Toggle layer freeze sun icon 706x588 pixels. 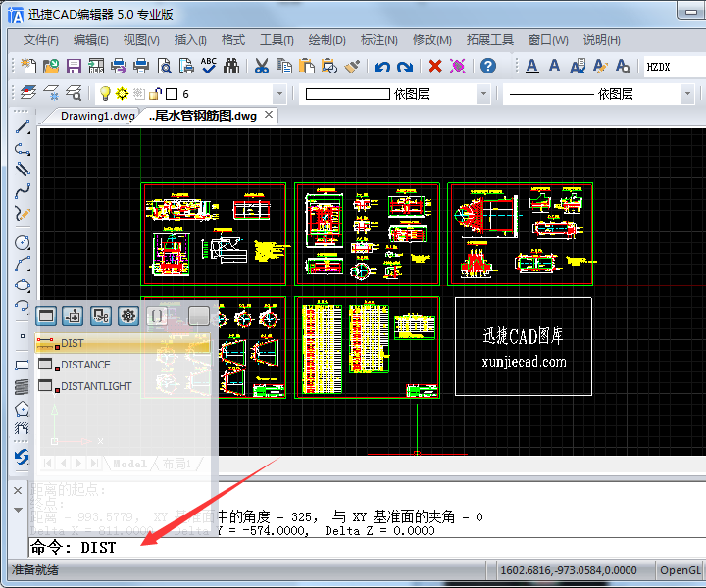pyautogui.click(x=122, y=93)
